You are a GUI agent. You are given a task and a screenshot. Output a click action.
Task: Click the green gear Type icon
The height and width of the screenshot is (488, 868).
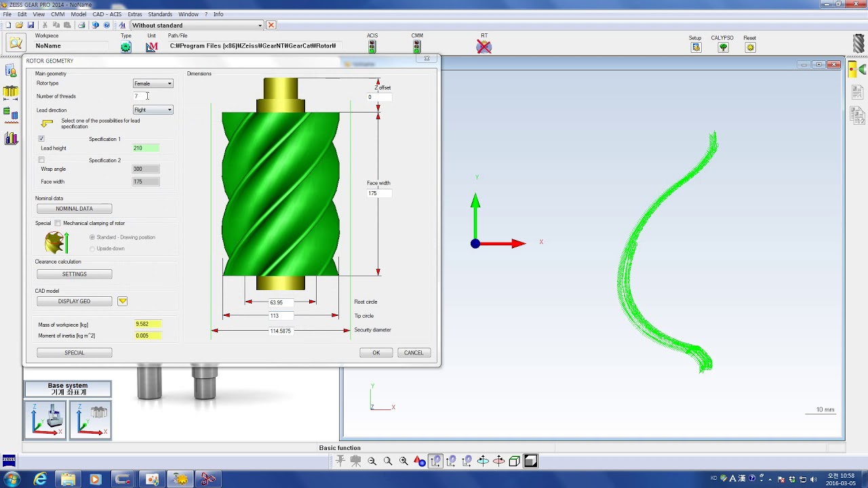point(126,47)
